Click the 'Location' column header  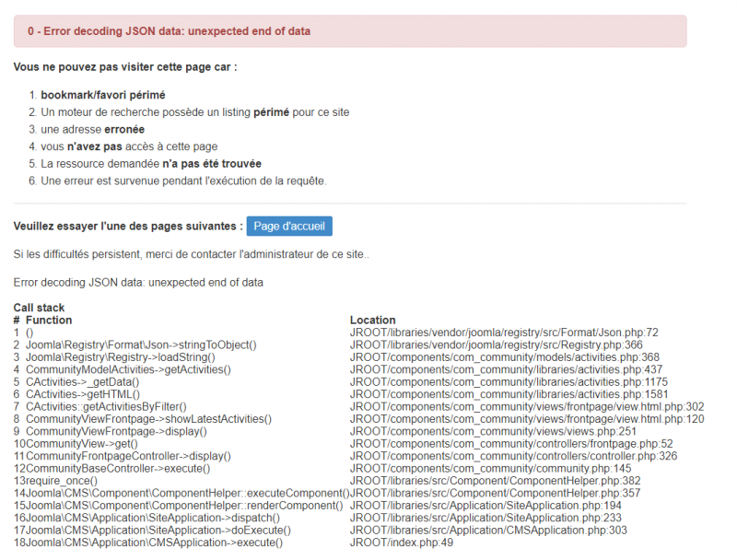coord(373,320)
